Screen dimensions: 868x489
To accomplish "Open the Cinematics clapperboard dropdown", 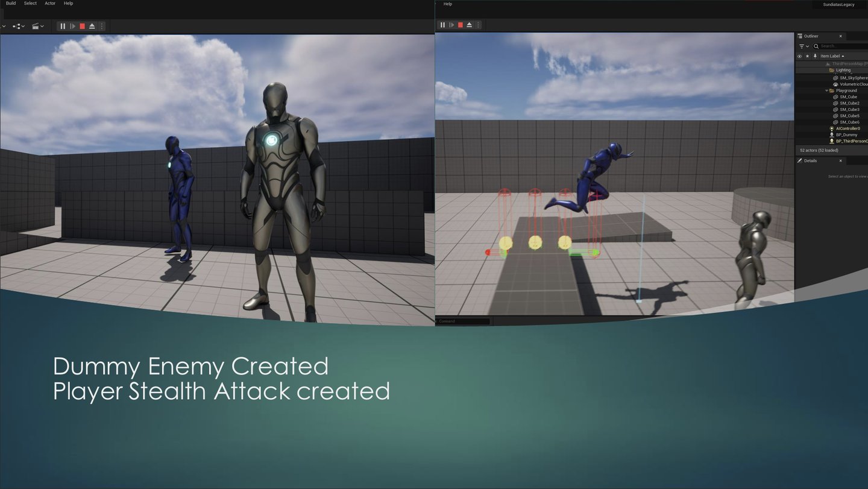I will [37, 27].
